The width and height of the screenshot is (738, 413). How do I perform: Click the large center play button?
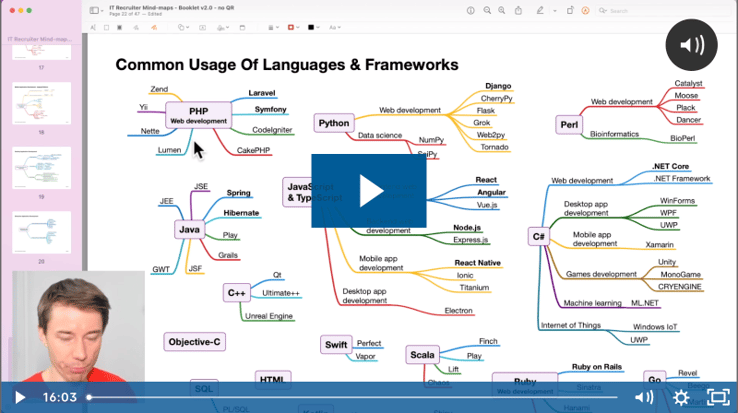pyautogui.click(x=368, y=191)
